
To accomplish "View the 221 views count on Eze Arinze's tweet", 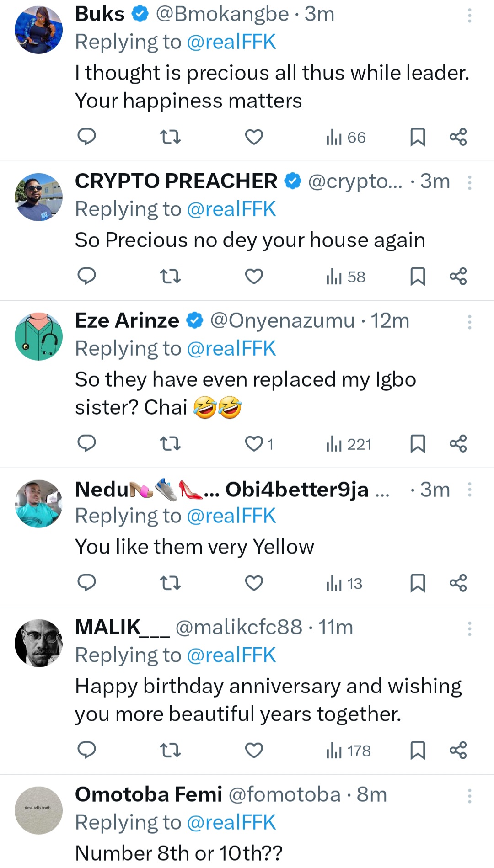I will coord(349,444).
